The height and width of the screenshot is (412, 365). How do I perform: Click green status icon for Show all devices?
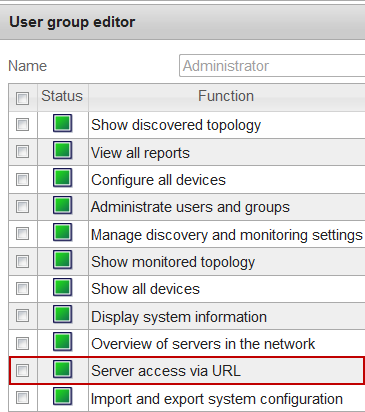62,287
